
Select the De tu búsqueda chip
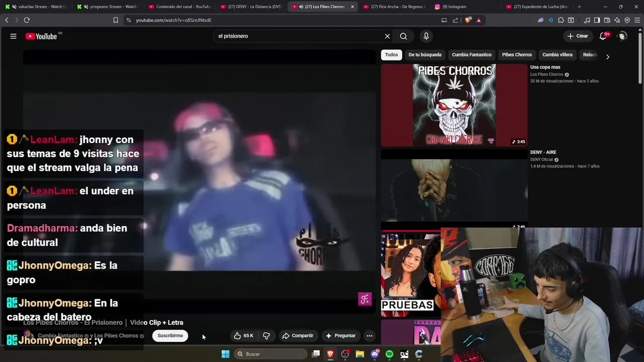point(425,55)
